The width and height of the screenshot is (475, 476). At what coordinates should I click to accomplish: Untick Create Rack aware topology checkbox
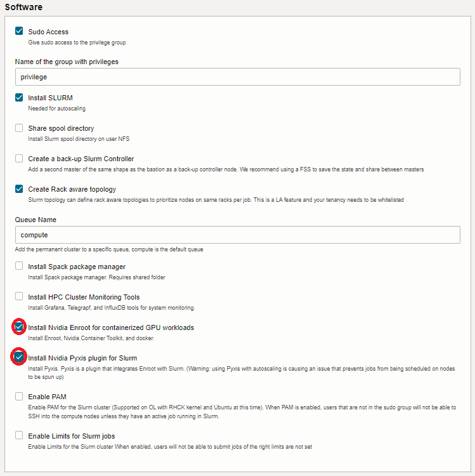[19, 189]
